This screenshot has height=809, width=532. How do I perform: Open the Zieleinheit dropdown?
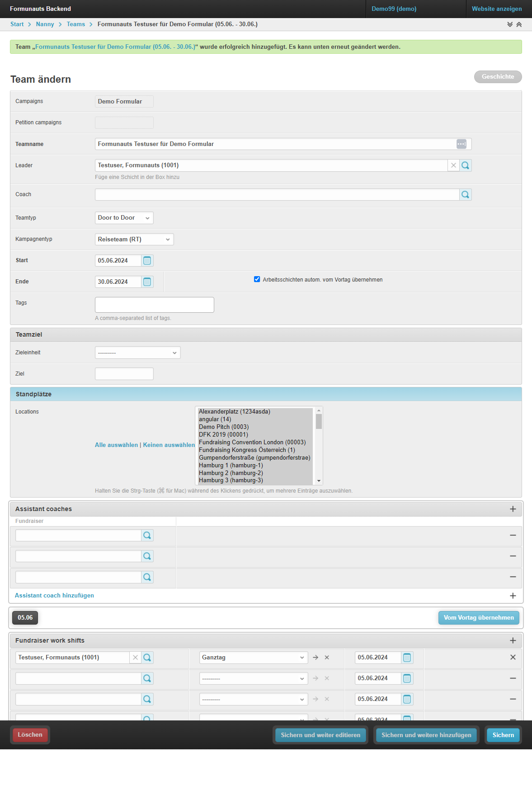138,353
